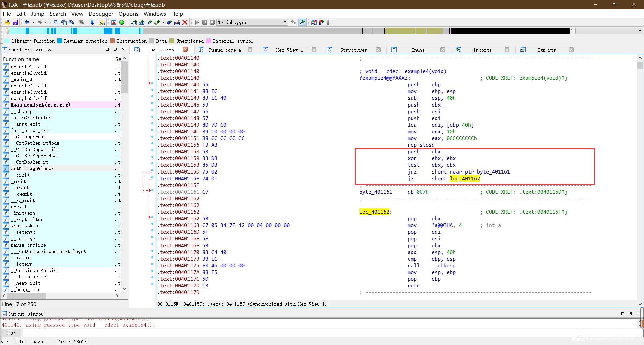Click the highlighted loc_401162 jump target

click(465, 179)
